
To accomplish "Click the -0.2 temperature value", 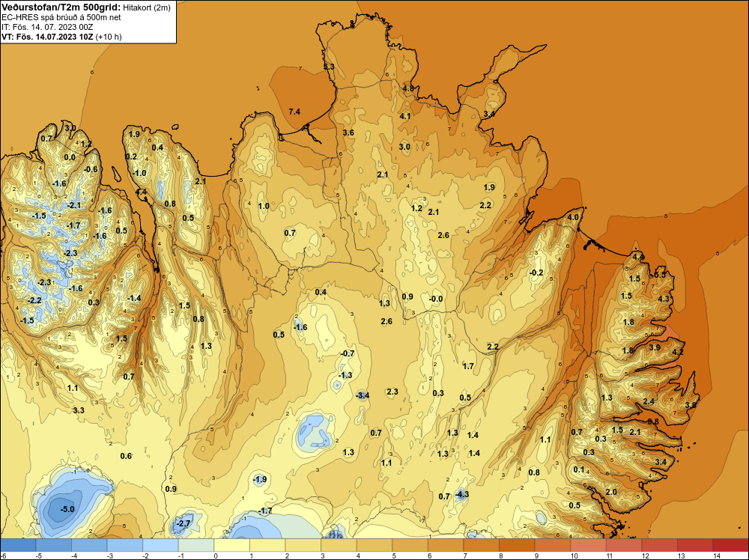I will click(536, 273).
